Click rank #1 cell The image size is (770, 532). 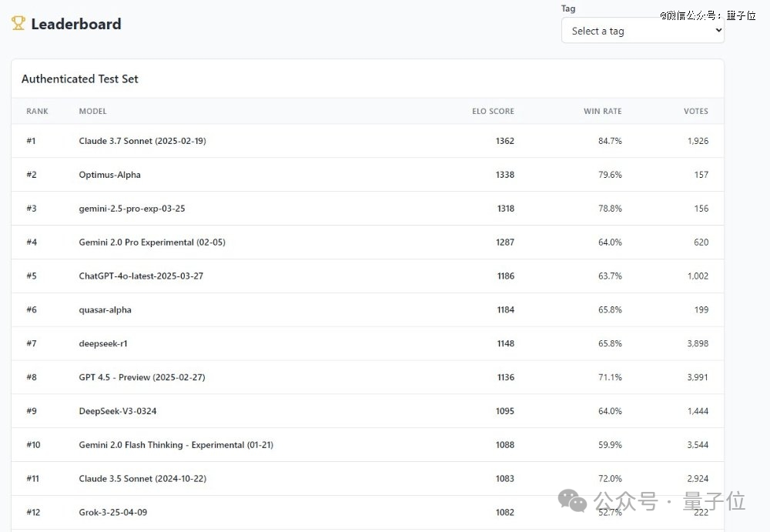tap(31, 141)
